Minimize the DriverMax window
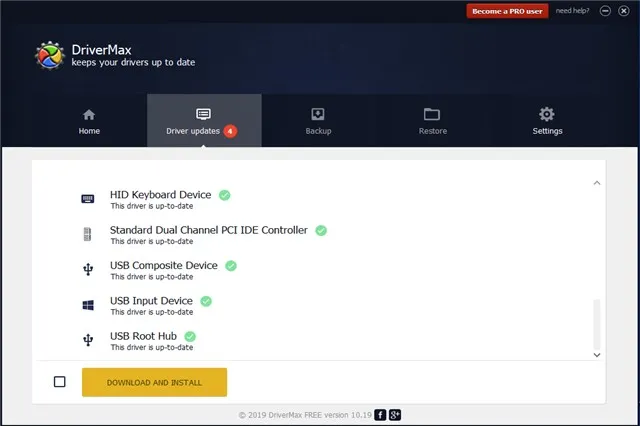 click(605, 11)
